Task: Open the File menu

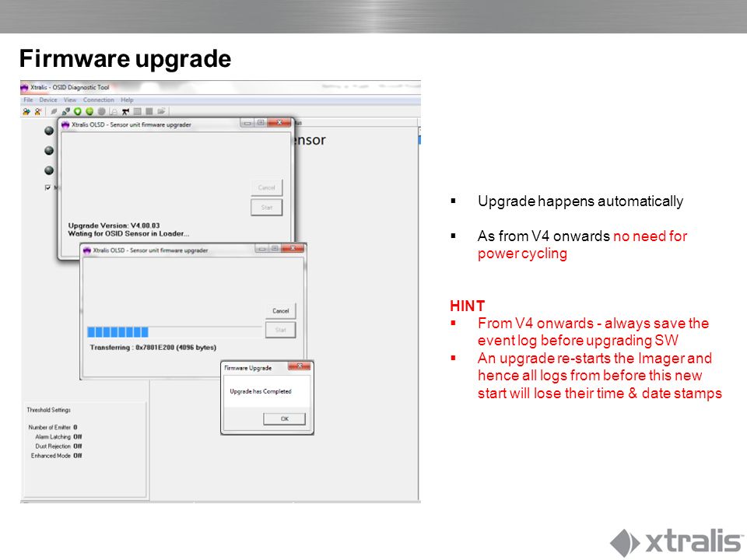Action: point(29,100)
